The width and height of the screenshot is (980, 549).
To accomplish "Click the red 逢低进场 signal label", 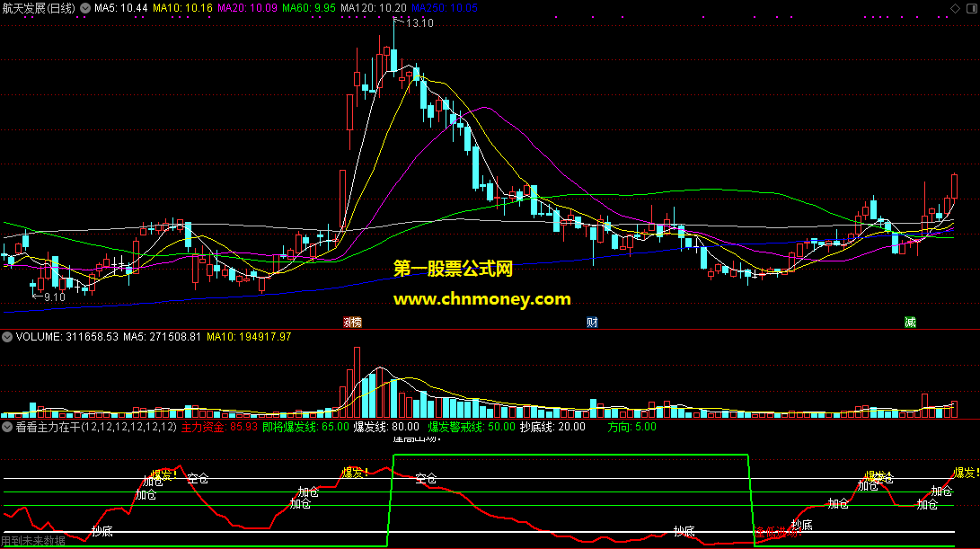I will pyautogui.click(x=778, y=533).
